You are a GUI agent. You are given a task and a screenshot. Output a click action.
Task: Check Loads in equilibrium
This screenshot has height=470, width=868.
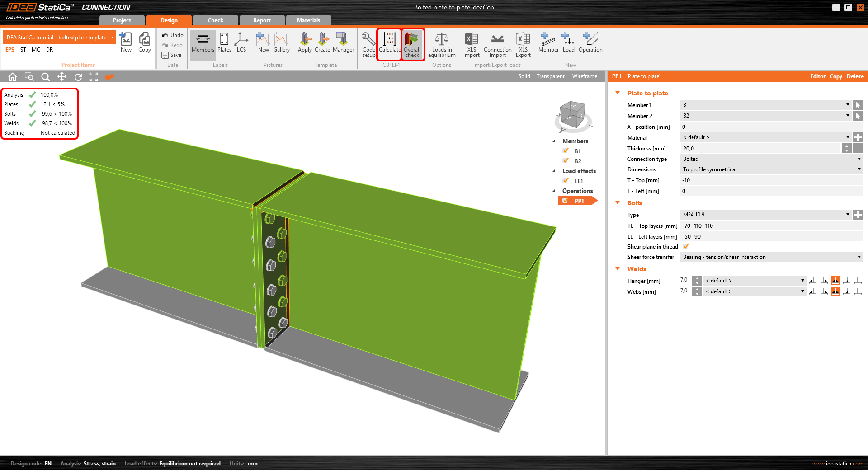441,44
